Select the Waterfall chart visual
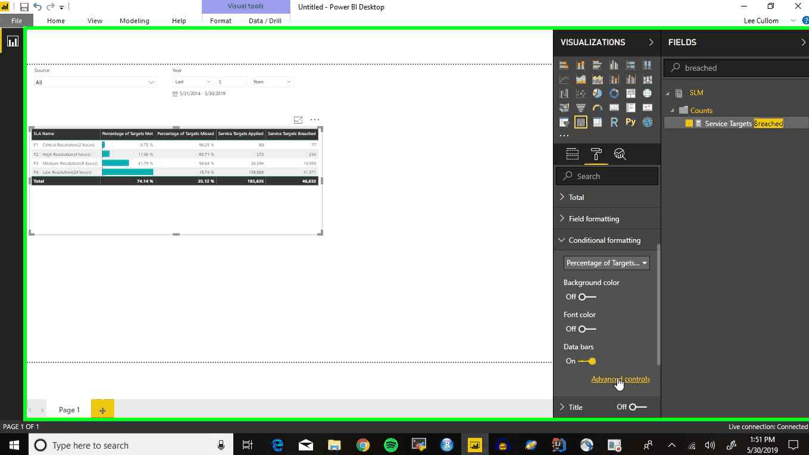This screenshot has height=455, width=809. click(564, 93)
